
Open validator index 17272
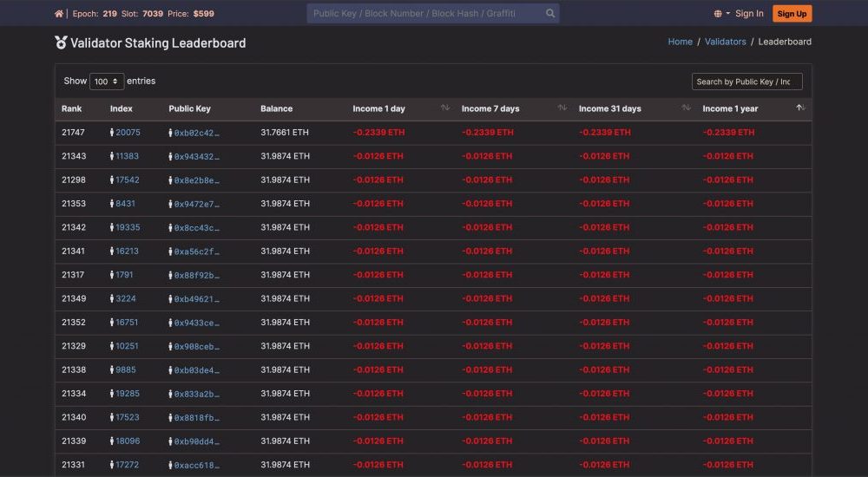click(x=128, y=465)
